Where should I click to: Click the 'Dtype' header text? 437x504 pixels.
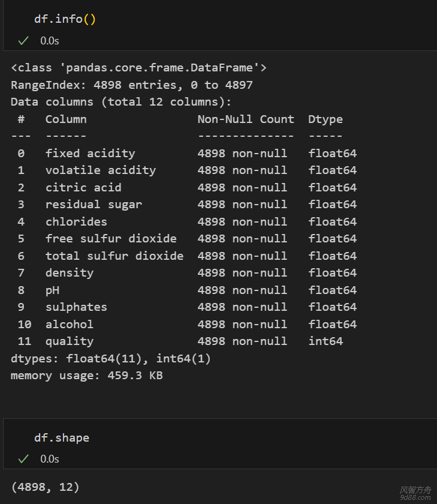pyautogui.click(x=326, y=119)
